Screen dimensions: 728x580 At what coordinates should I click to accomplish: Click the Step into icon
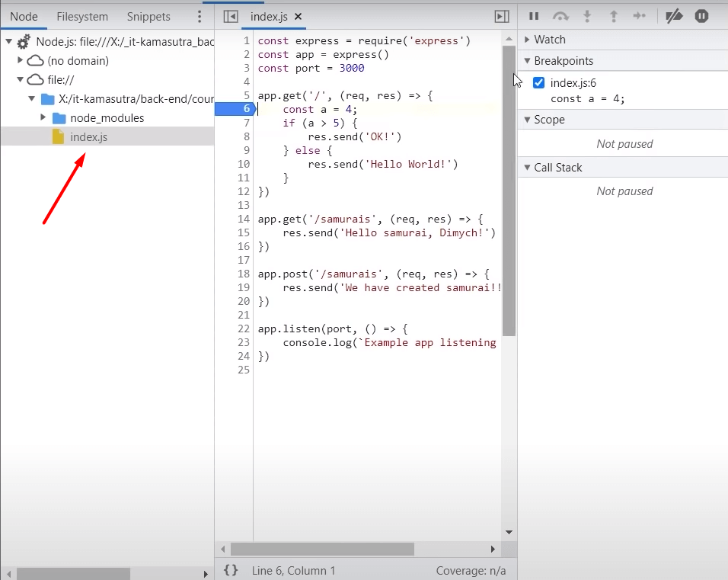[587, 16]
